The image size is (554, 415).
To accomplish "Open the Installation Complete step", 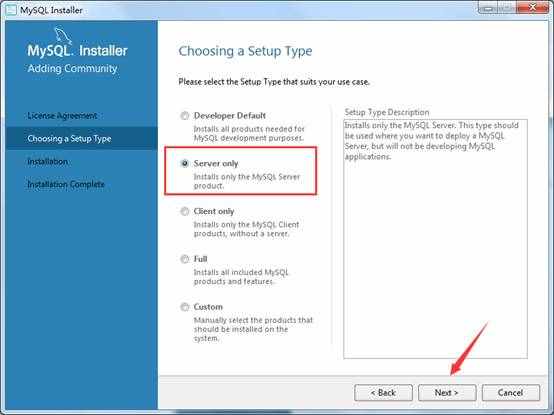I will (66, 184).
